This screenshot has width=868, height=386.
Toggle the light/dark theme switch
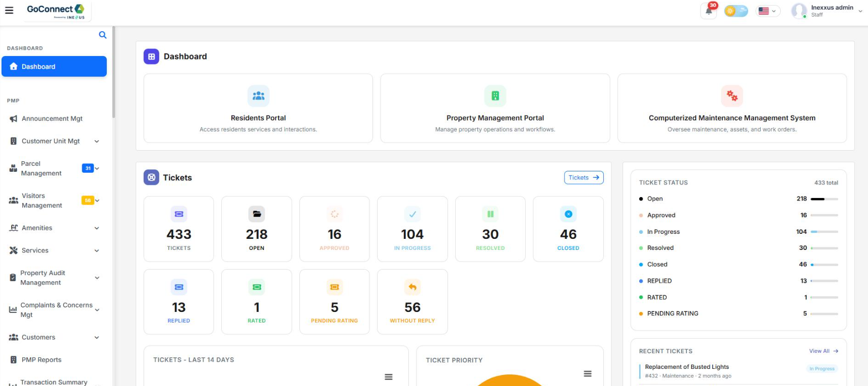tap(736, 11)
